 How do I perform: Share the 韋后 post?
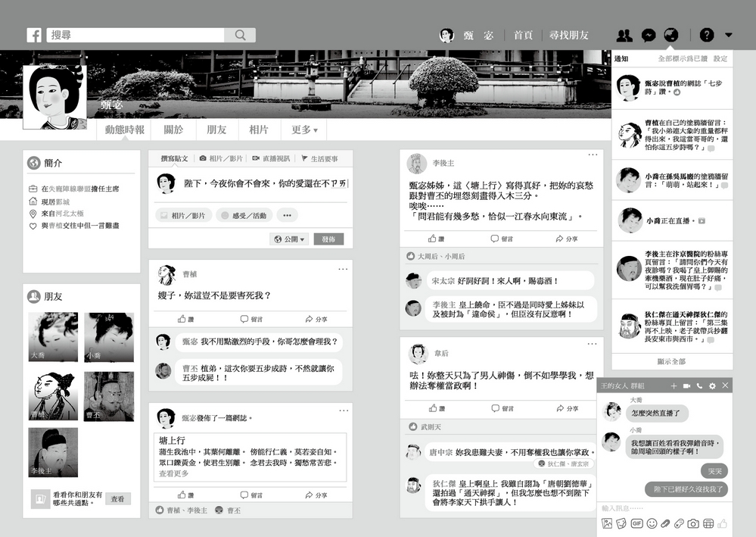(567, 409)
